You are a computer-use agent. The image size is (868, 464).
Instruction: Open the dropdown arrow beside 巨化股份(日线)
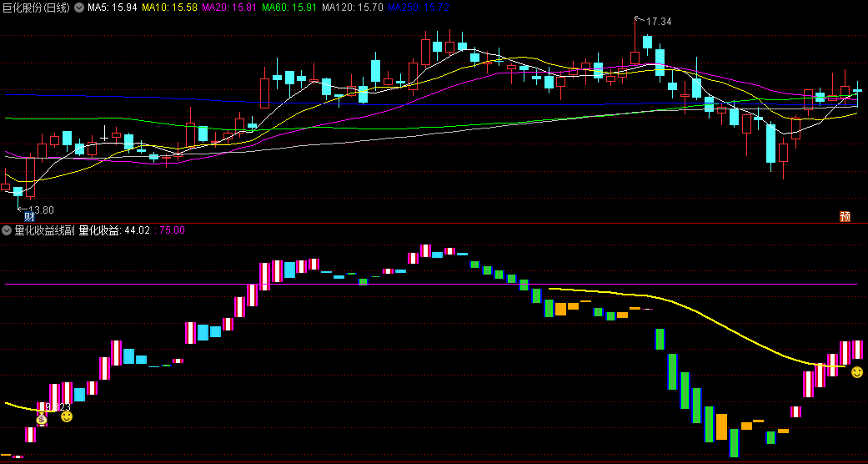point(79,8)
